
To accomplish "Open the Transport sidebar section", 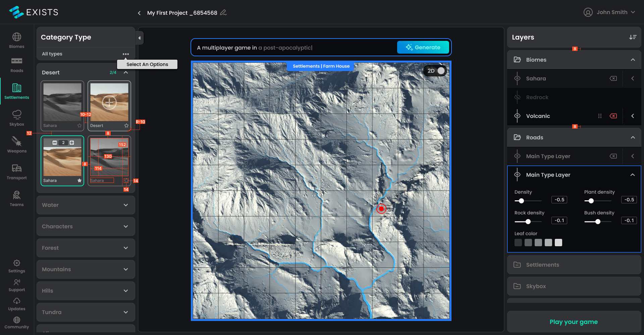I will click(x=17, y=172).
